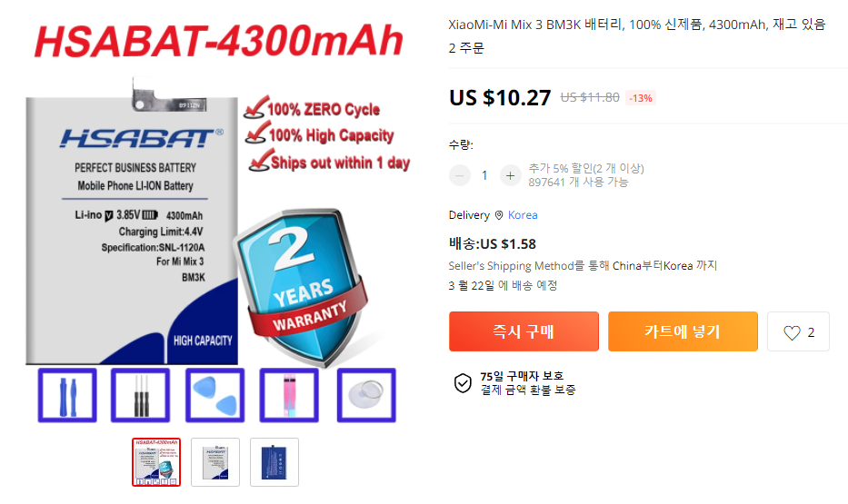Click the orange-red 즉시 구매 button
Screen dimensions: 848x504
pos(524,331)
